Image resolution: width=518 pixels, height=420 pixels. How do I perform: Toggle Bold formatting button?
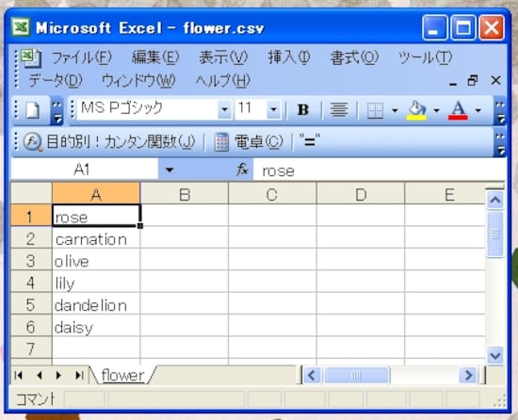point(303,109)
